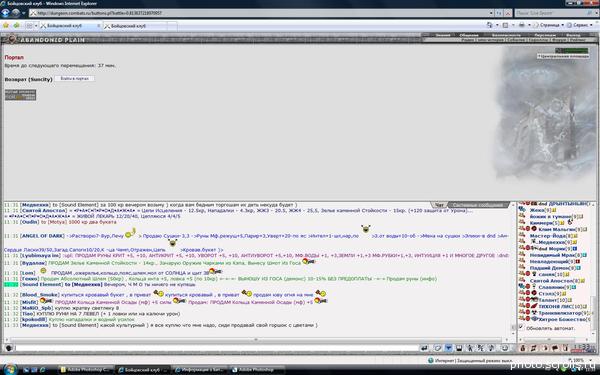Toggle the Обновлять автомат. checkbox
The width and height of the screenshot is (600, 375).
coord(520,328)
